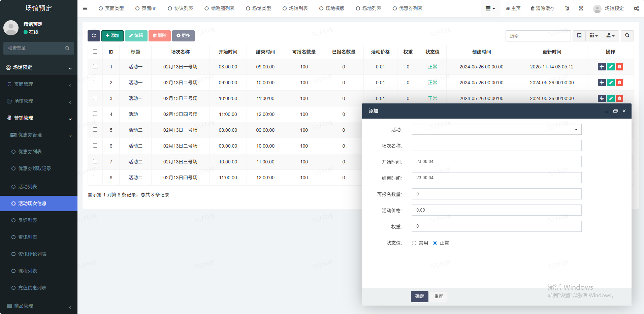Select the 禁用 radio button
Image resolution: width=644 pixels, height=314 pixels.
pos(414,243)
